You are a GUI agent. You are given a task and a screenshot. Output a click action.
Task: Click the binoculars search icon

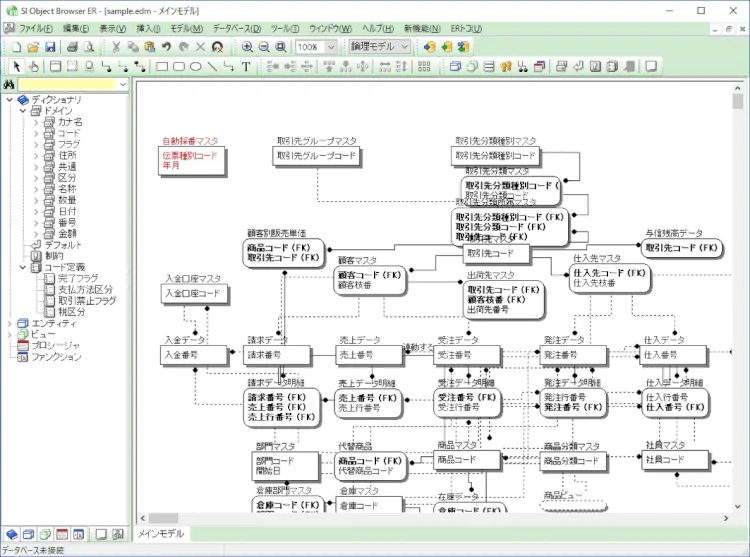coord(9,85)
